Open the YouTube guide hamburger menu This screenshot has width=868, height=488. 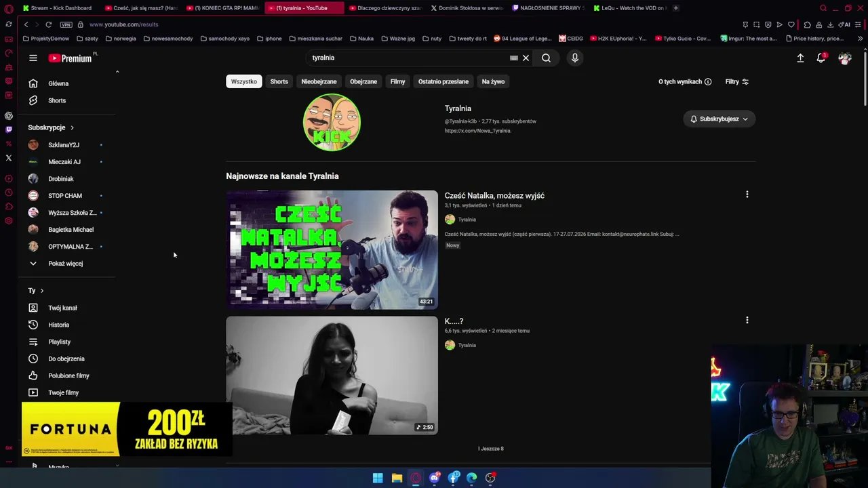coord(33,58)
